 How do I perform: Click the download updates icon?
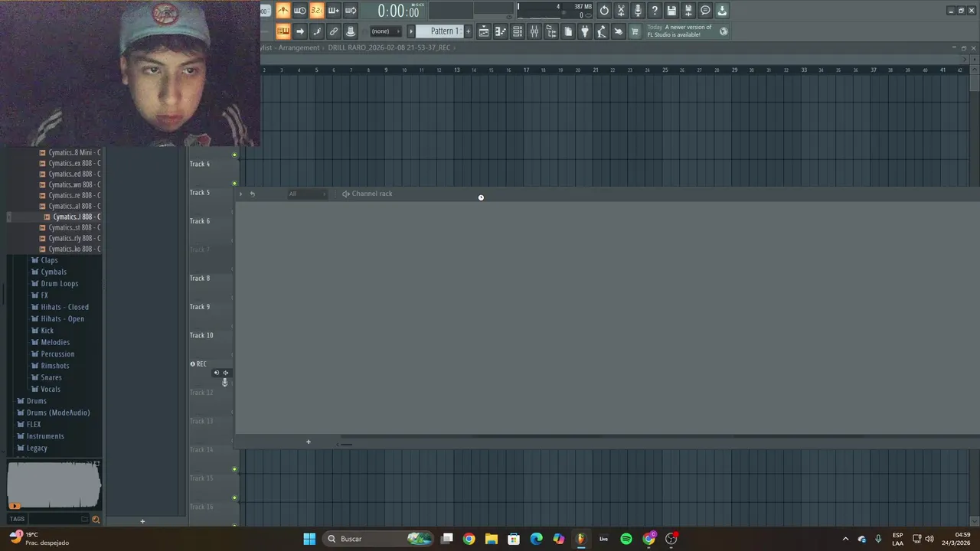[722, 11]
